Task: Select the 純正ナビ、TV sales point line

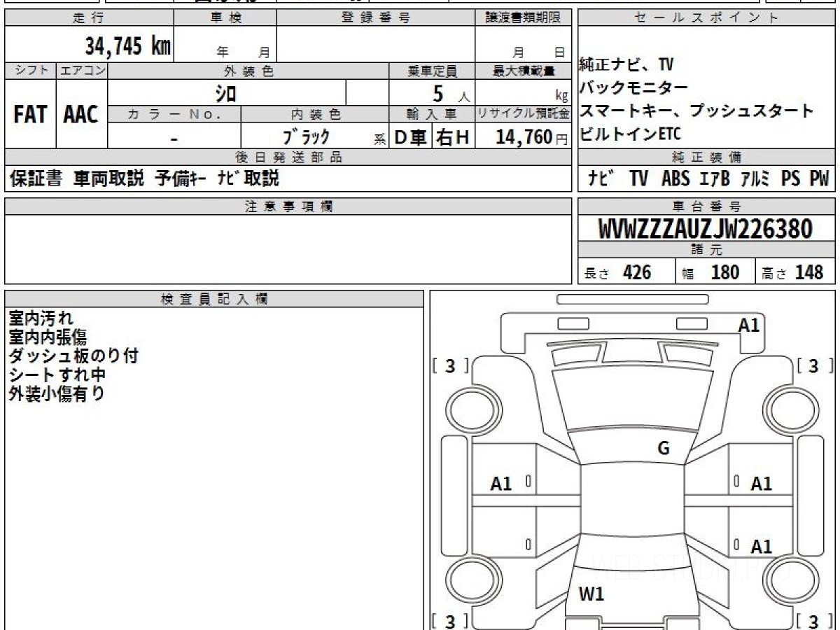Action: click(626, 65)
